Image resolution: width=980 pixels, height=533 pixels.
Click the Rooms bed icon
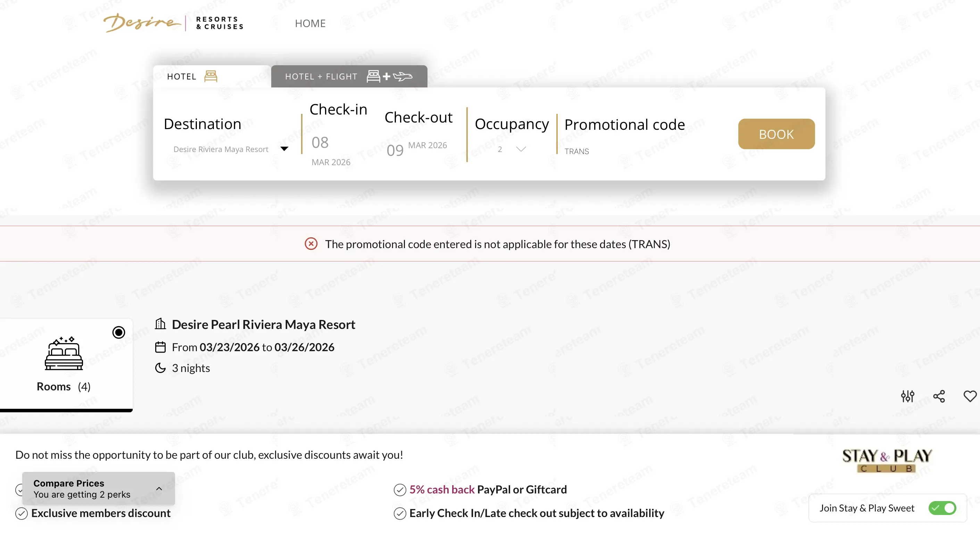point(64,353)
